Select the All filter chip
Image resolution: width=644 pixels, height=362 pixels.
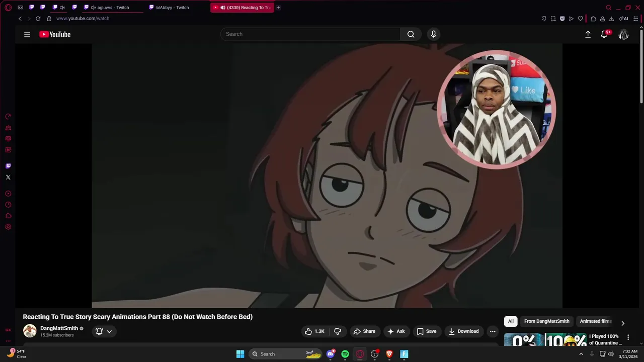click(x=511, y=321)
